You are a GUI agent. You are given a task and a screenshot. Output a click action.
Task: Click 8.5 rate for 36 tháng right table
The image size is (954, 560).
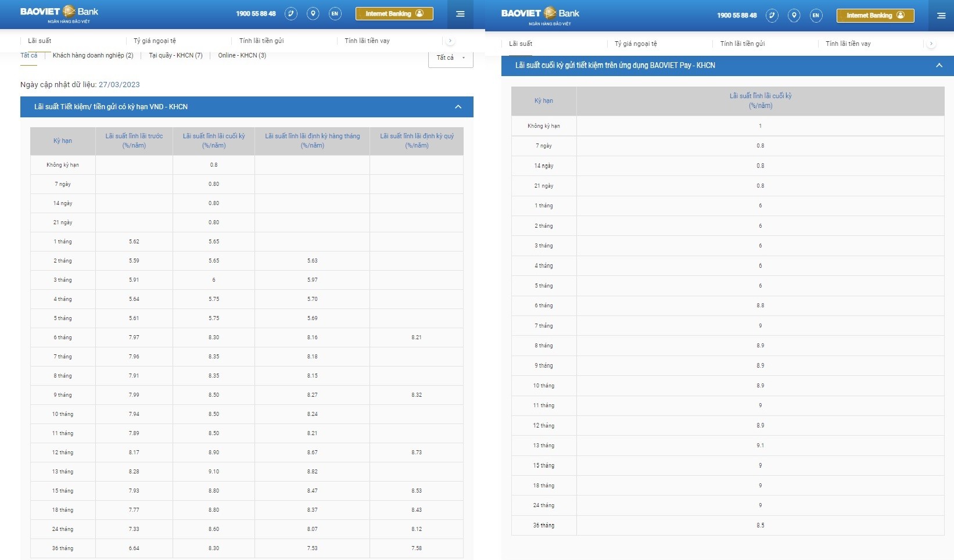coord(761,525)
